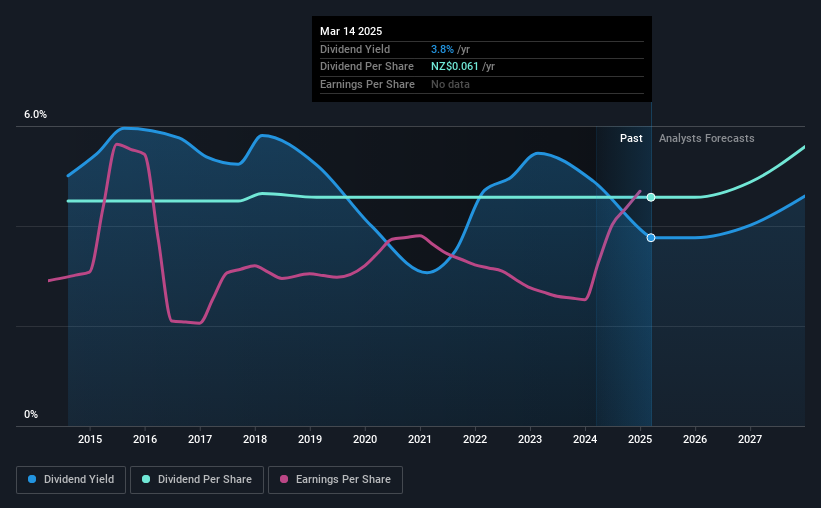This screenshot has height=508, width=821.
Task: Click the Mar 14 2025 tooltip date
Action: 351,31
